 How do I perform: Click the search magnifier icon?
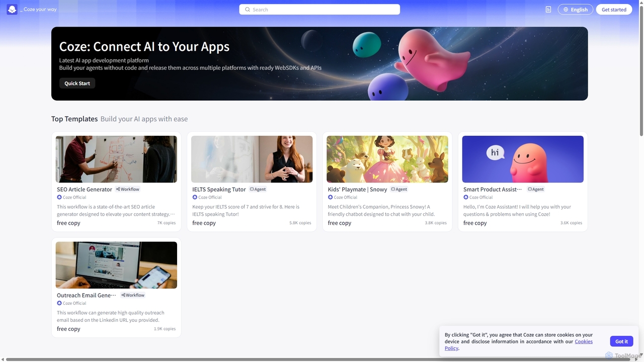click(x=248, y=10)
